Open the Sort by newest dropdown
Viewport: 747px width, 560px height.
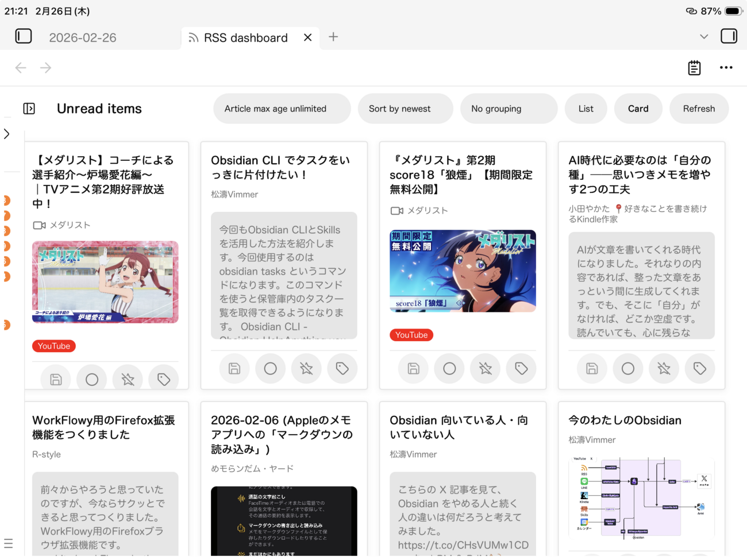point(405,109)
